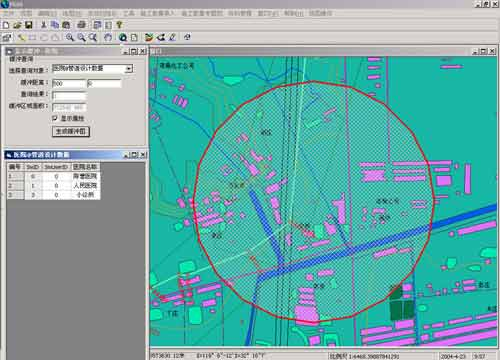This screenshot has height=360, width=500.
Task: Click the second buffer distance input field
Action: (x=104, y=83)
